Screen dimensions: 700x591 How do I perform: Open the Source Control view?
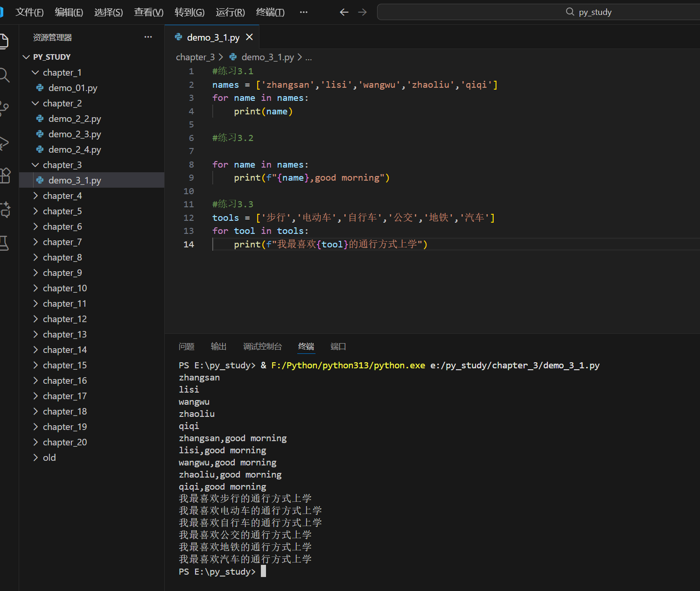(4, 108)
